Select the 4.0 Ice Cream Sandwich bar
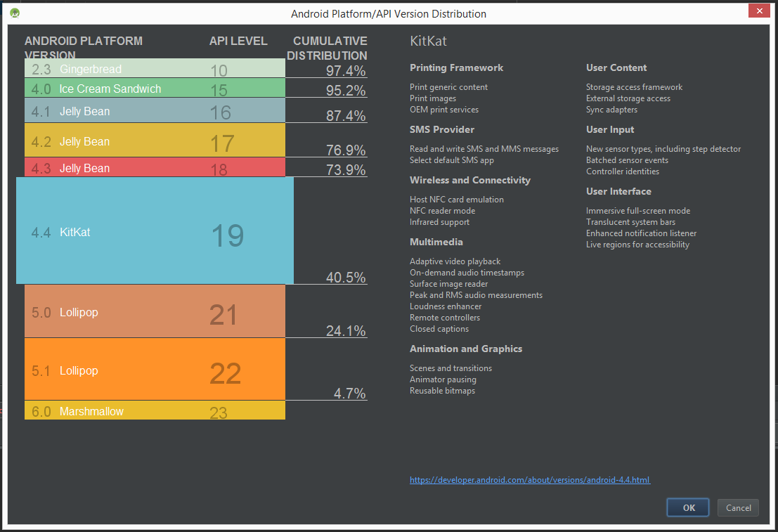 click(155, 88)
